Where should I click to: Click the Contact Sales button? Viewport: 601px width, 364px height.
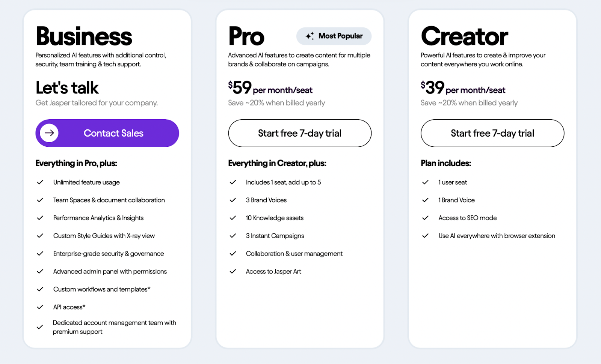coord(107,133)
